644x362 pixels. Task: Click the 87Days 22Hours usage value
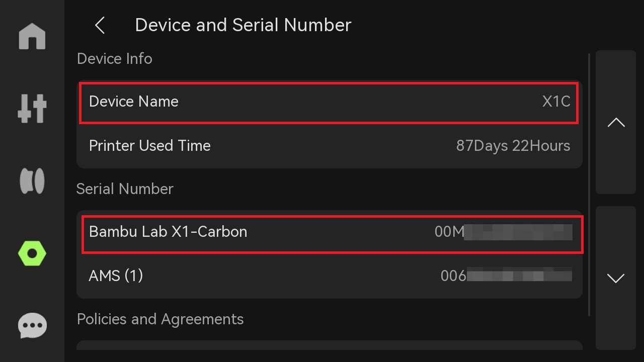(x=513, y=146)
